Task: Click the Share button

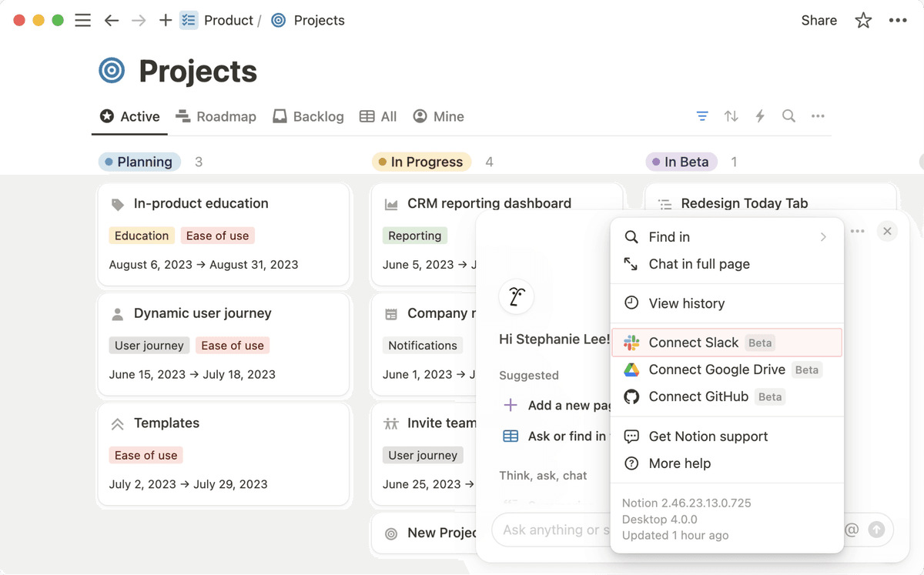Action: click(x=819, y=21)
